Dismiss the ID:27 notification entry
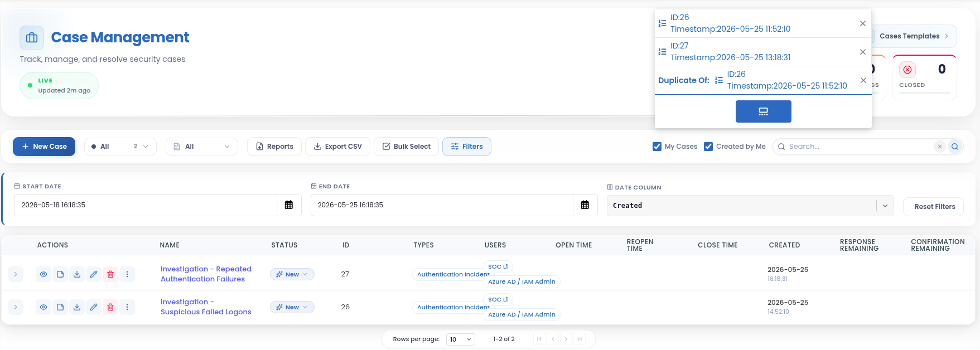Viewport: 980px width, 350px height. 863,52
